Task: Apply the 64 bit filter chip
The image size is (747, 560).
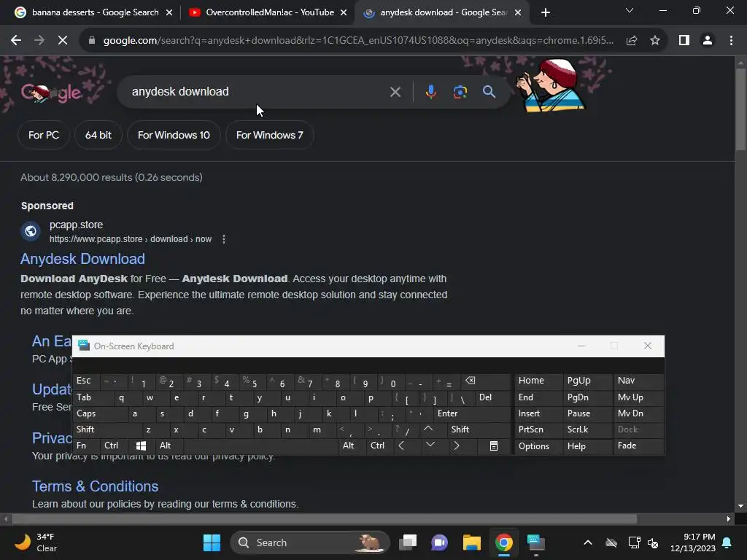Action: coord(98,135)
